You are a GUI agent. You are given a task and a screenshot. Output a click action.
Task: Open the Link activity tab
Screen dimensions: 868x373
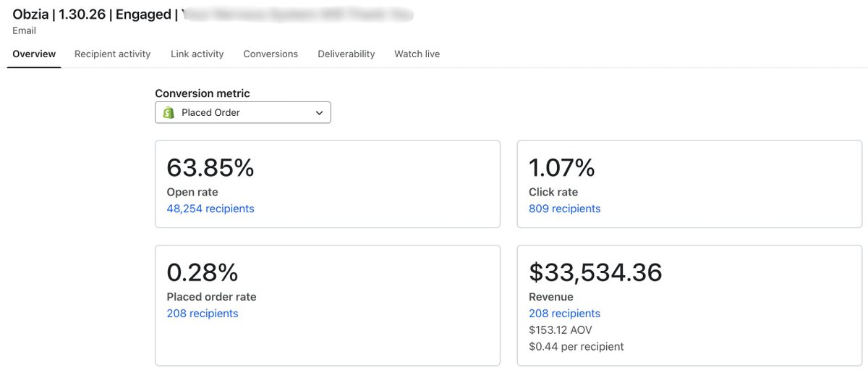click(197, 54)
